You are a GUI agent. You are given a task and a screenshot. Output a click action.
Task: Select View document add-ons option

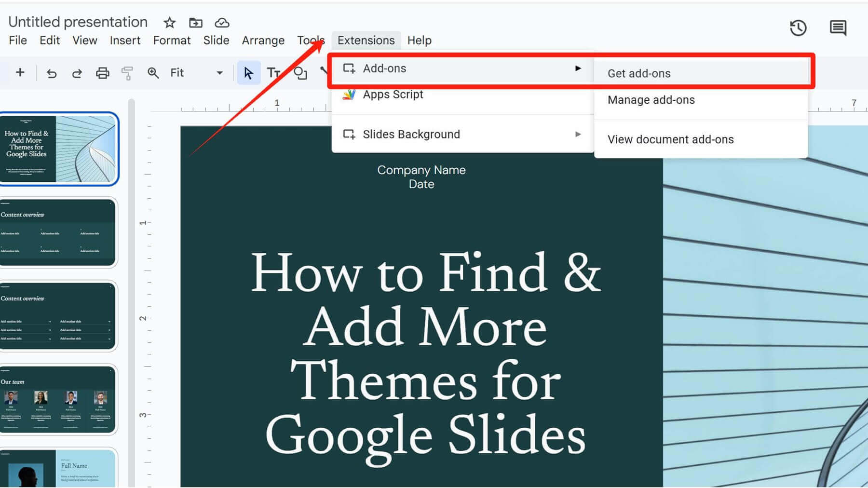pyautogui.click(x=701, y=139)
